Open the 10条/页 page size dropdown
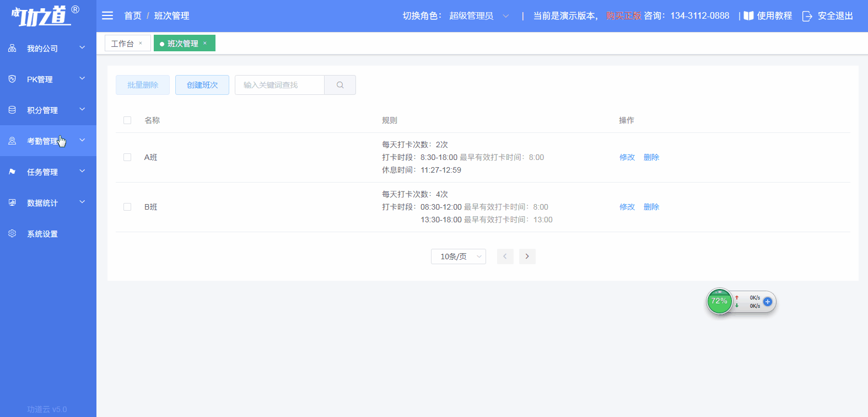The image size is (868, 417). [x=459, y=256]
